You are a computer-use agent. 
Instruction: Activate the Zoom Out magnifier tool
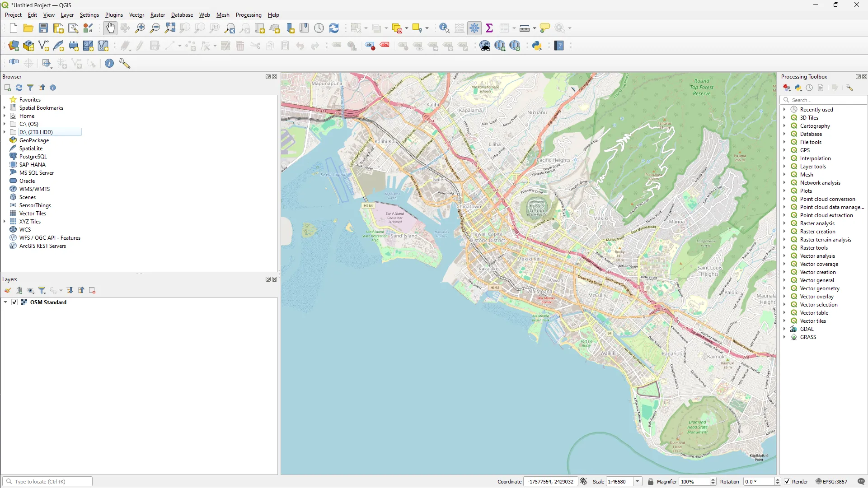[155, 28]
